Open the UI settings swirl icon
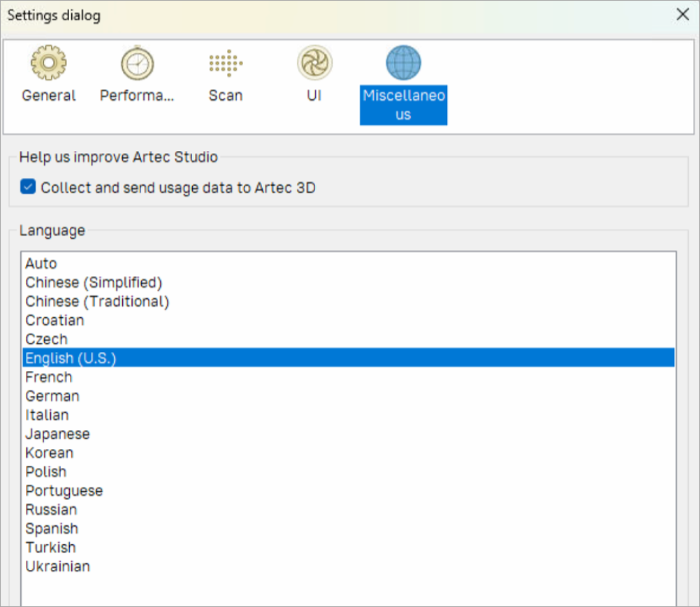Image resolution: width=700 pixels, height=607 pixels. coord(315,63)
